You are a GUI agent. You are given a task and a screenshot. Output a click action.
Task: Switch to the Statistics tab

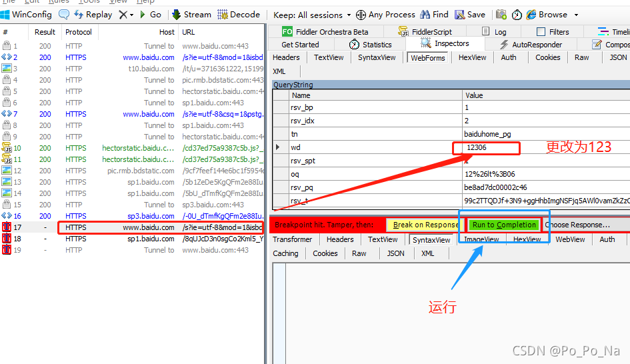[370, 45]
